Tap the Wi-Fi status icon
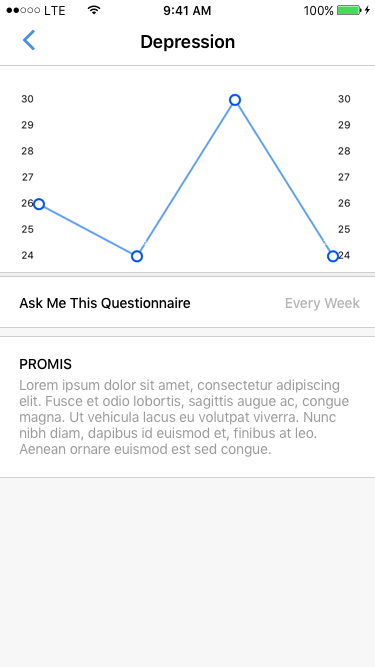The width and height of the screenshot is (375, 667). 94,10
